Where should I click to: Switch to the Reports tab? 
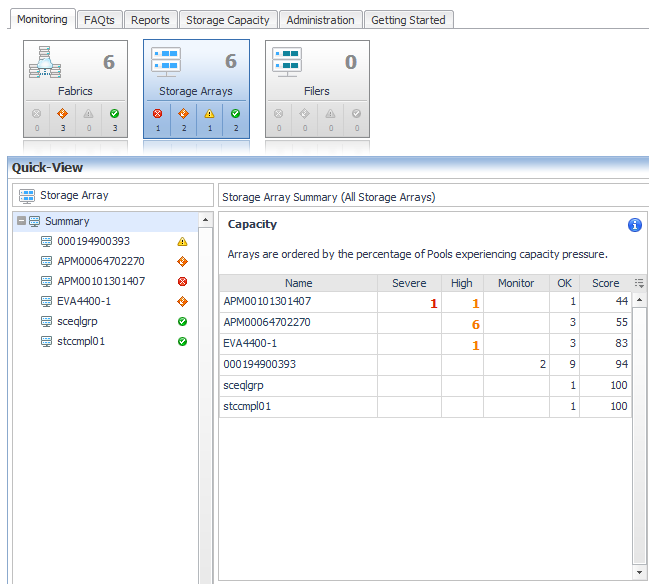(x=150, y=20)
